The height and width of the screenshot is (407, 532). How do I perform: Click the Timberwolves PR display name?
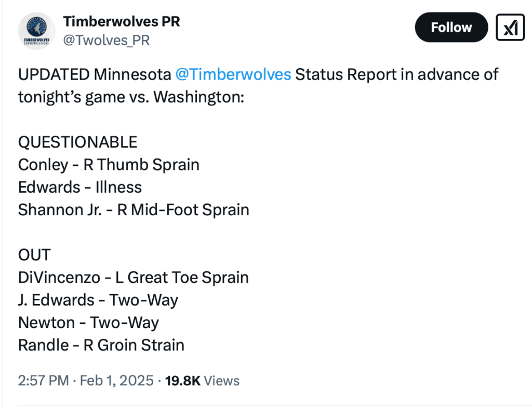coord(122,21)
